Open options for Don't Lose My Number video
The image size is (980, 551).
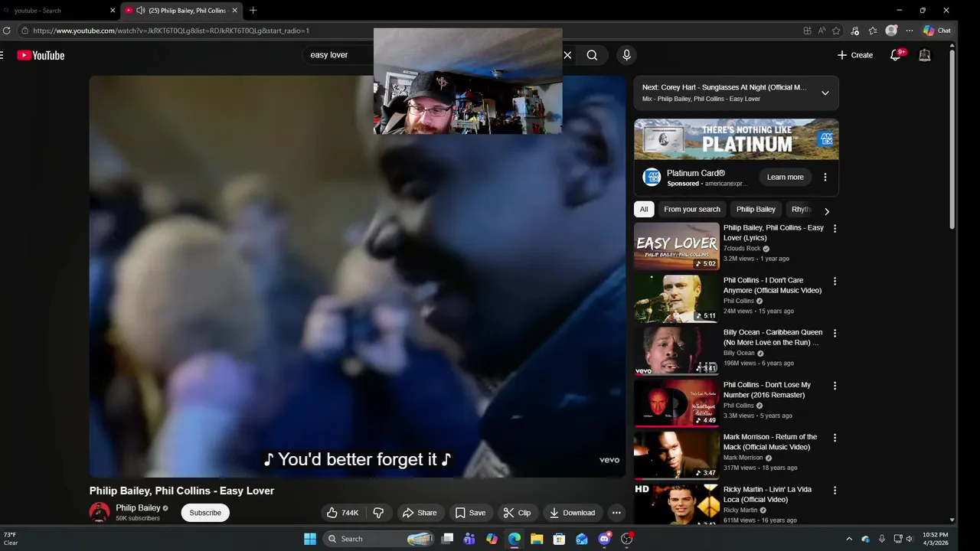[835, 386]
